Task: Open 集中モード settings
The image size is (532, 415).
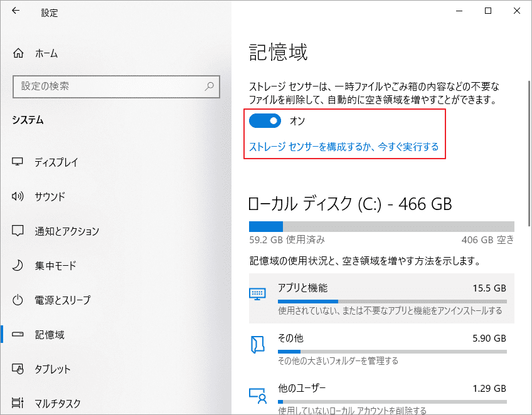Action: 116,265
